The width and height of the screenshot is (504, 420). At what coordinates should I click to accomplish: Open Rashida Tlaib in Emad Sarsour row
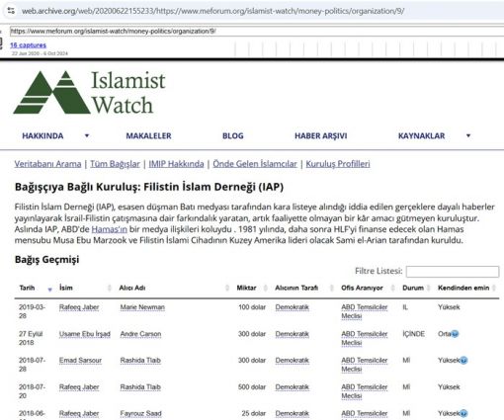(x=140, y=361)
